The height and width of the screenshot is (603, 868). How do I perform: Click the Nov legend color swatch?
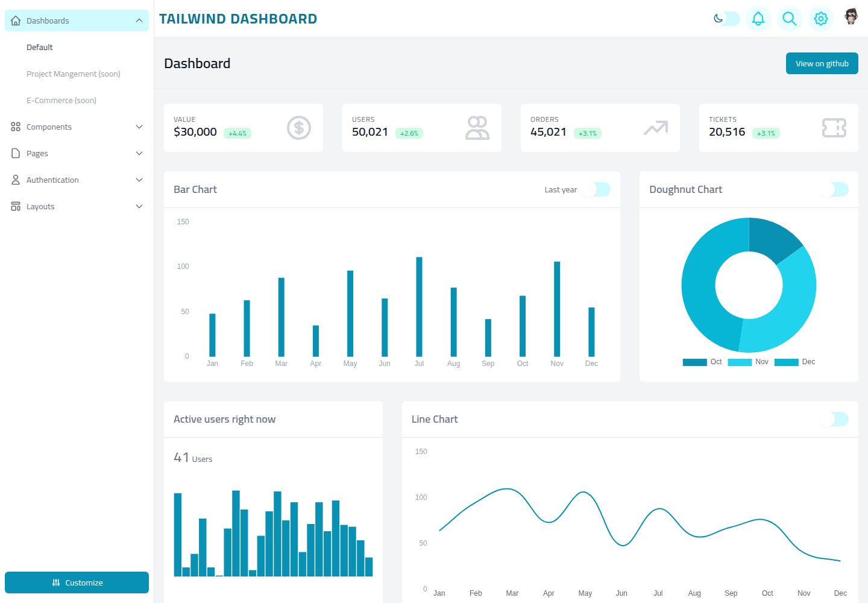point(740,362)
